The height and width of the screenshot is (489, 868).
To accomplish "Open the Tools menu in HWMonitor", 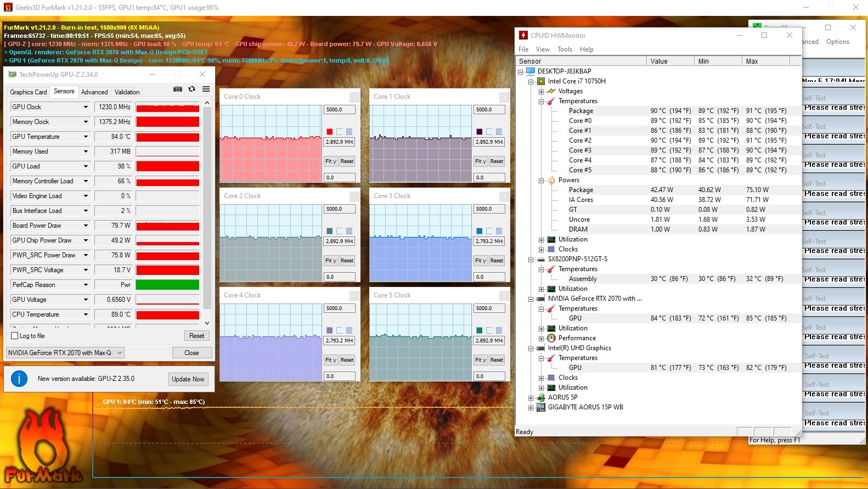I will (565, 49).
